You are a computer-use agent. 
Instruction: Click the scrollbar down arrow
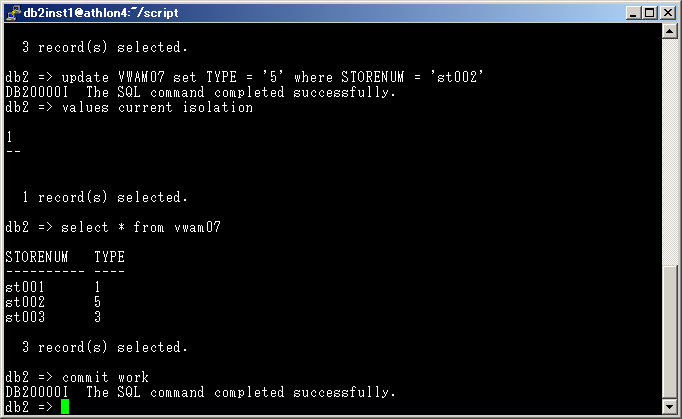670,406
